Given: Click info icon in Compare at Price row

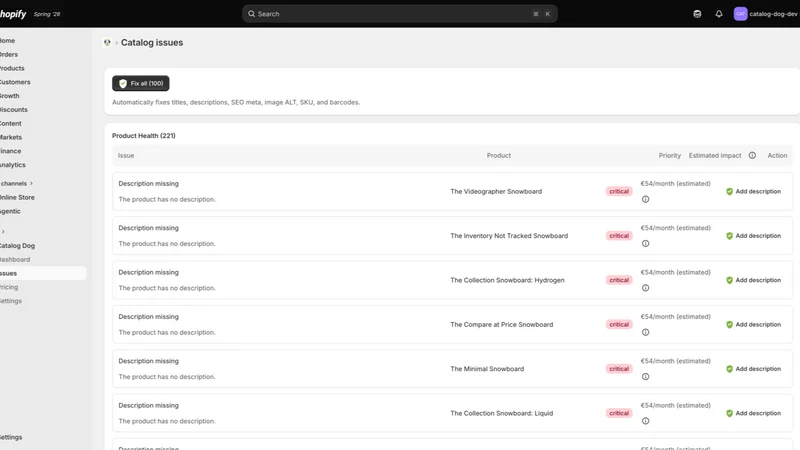Looking at the screenshot, I should 645,333.
